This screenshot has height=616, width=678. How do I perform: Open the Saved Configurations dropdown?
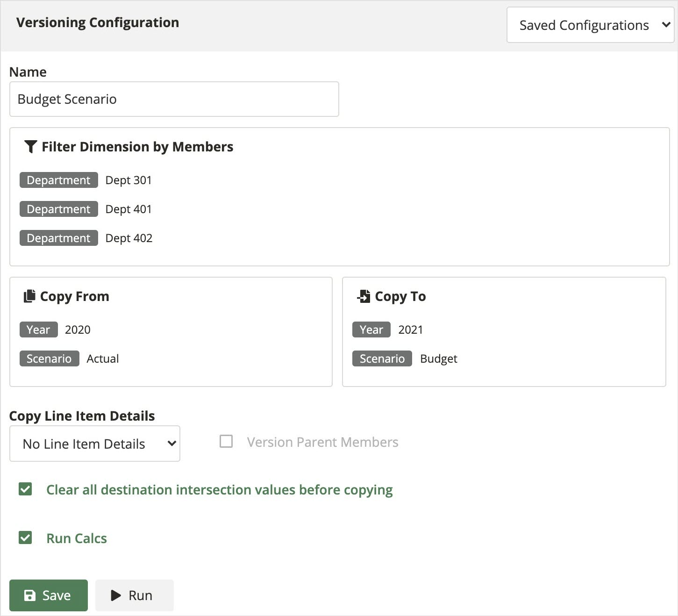coord(589,25)
